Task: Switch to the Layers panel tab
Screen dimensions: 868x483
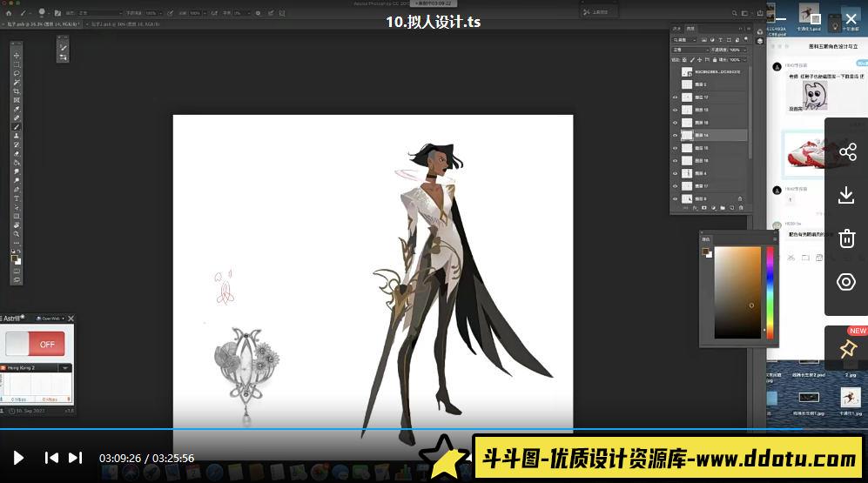Action: click(690, 29)
